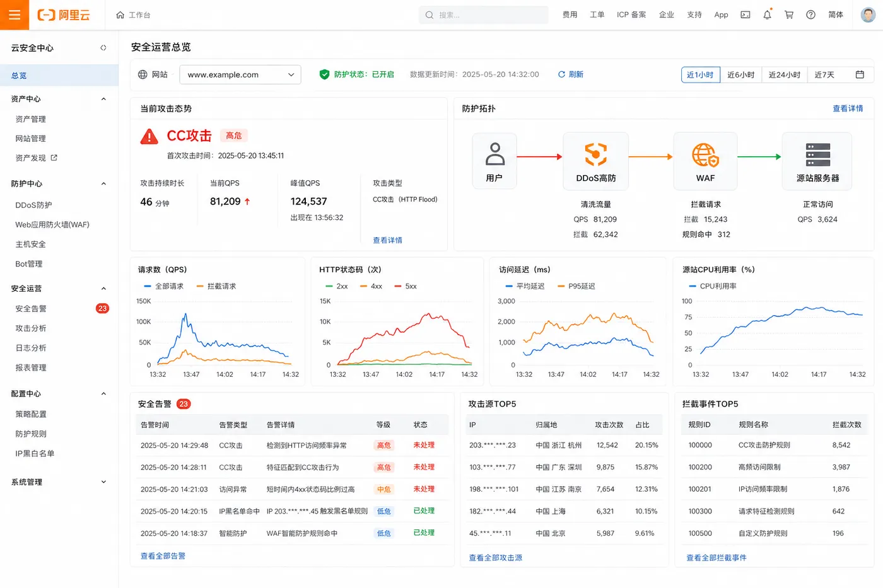883x588 pixels.
Task: Open 攻击分析 in the sidebar
Action: pos(31,328)
